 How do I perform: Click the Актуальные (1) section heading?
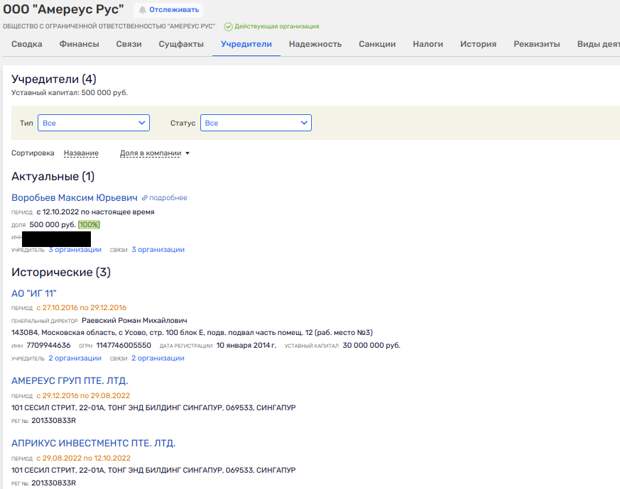[53, 176]
